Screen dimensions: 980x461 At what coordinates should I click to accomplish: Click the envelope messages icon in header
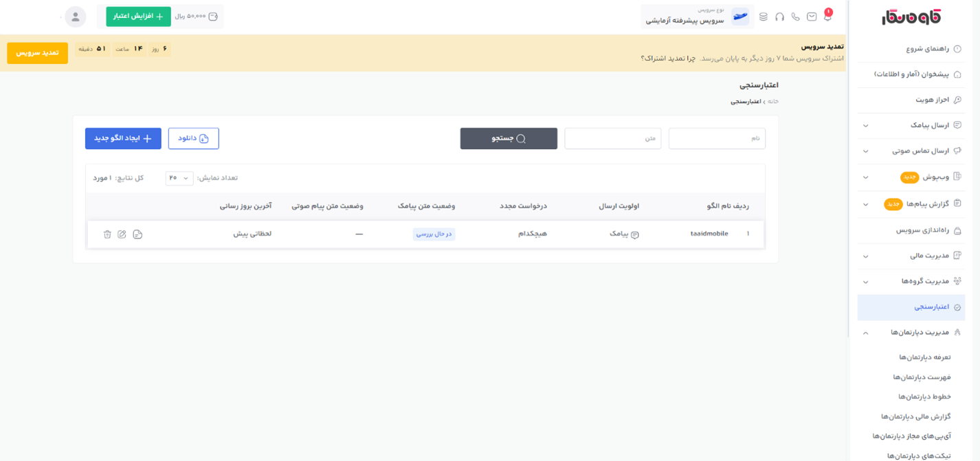[812, 16]
